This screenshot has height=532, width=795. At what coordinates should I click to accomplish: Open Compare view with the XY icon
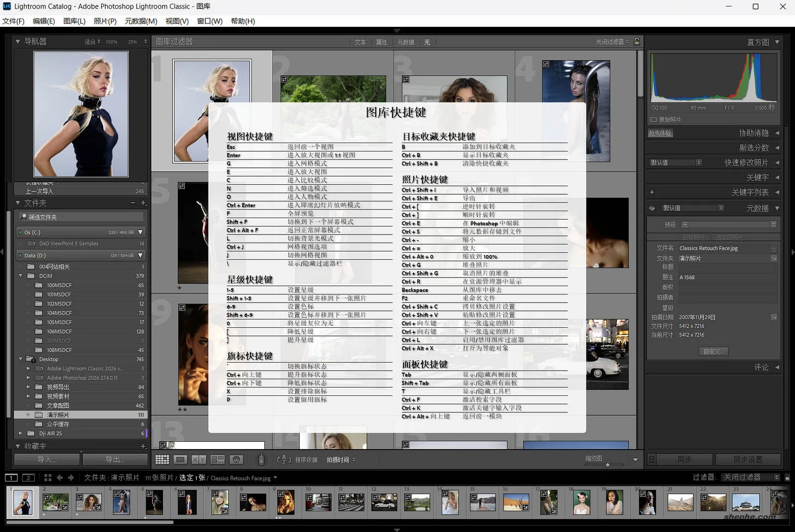(199, 459)
